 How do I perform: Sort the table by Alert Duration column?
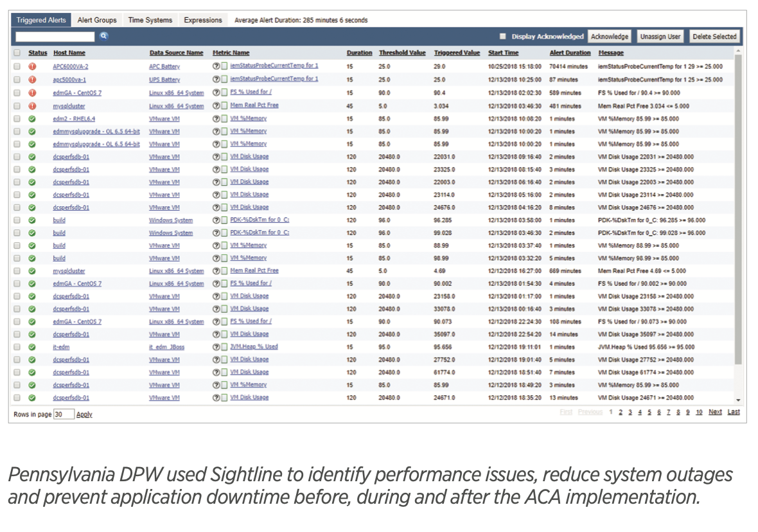click(570, 53)
